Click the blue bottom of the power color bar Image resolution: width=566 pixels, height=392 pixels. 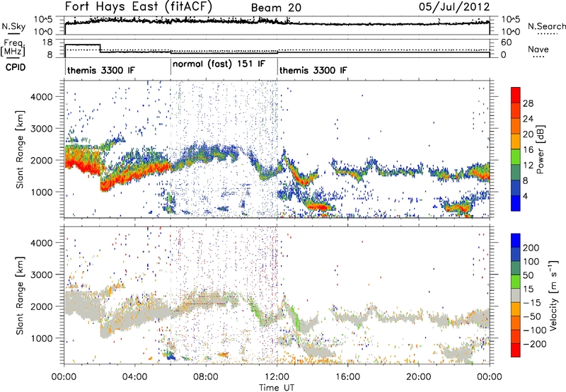click(516, 203)
